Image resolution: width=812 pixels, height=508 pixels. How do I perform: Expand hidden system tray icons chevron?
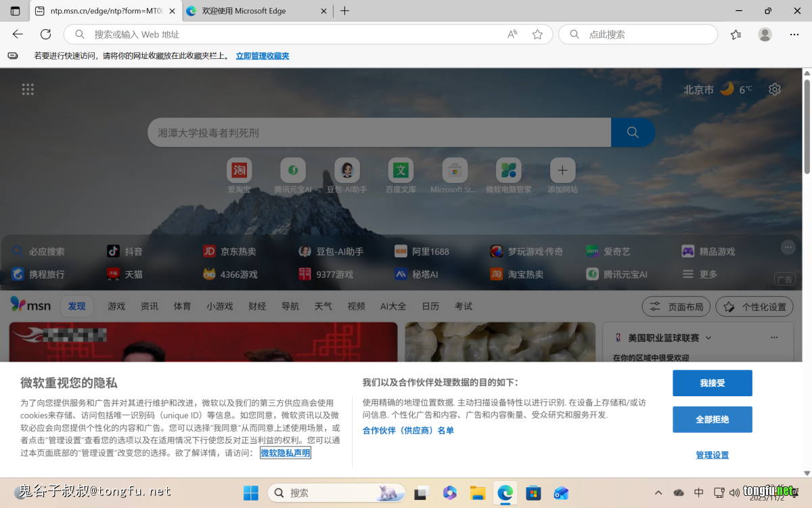pos(658,492)
